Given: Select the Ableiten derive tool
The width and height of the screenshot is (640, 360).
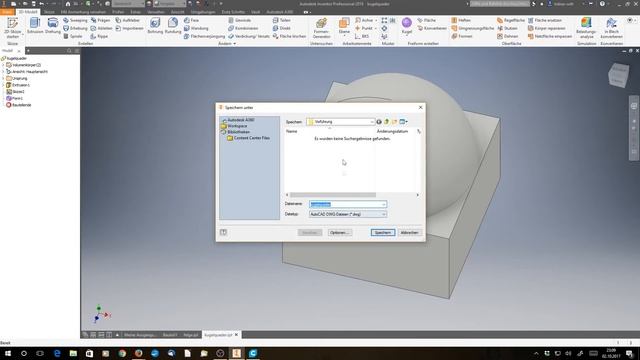Looking at the screenshot, I should click(101, 28).
